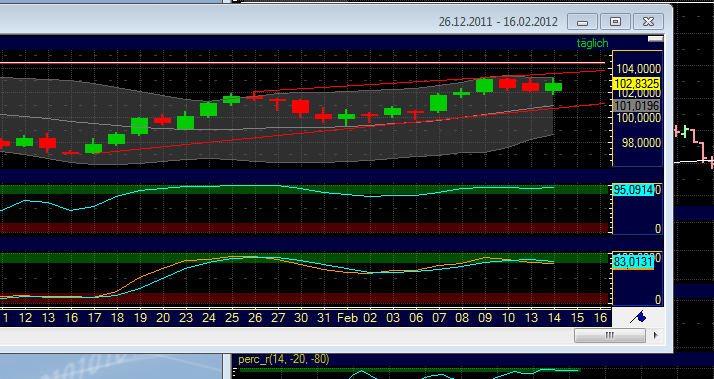Click the date range 26.12.2011 - 16.02.2012
The image size is (714, 379).
(498, 22)
